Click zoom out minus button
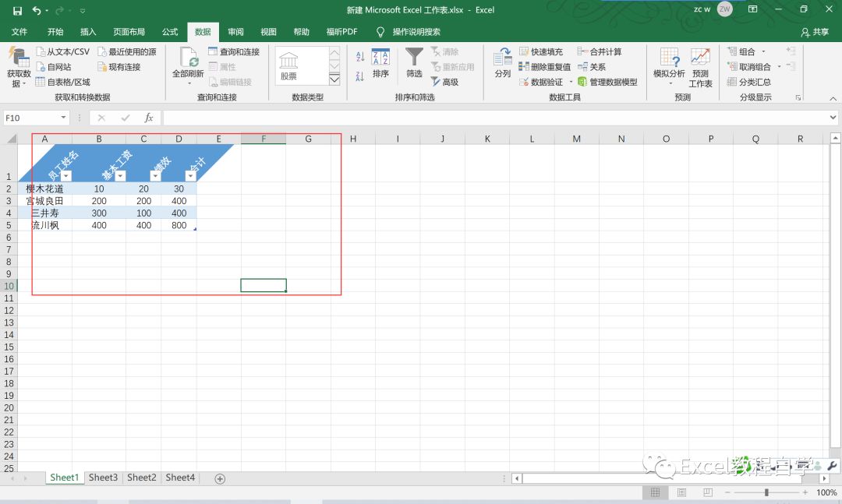 pyautogui.click(x=727, y=492)
